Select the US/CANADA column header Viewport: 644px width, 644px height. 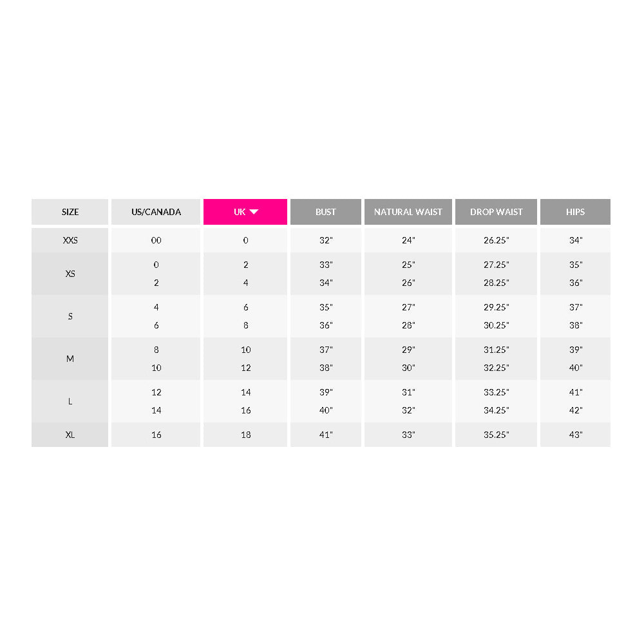coord(156,212)
